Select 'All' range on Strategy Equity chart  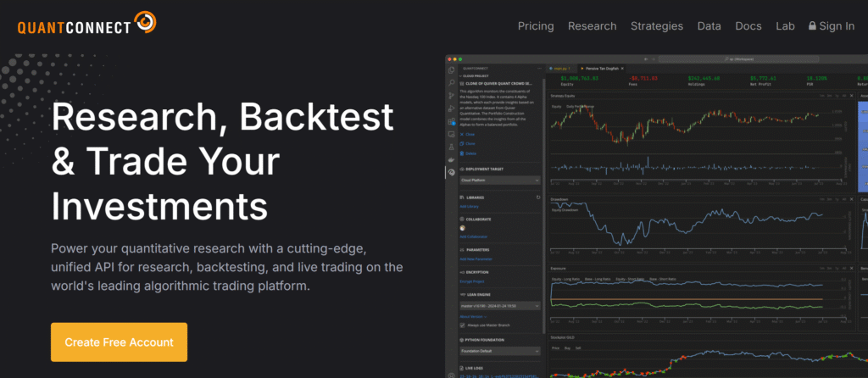tap(844, 96)
